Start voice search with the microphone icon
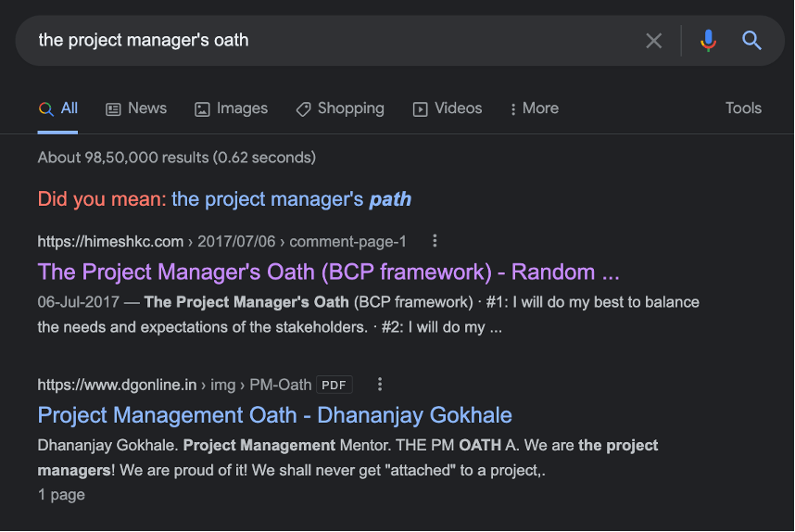 [x=708, y=41]
